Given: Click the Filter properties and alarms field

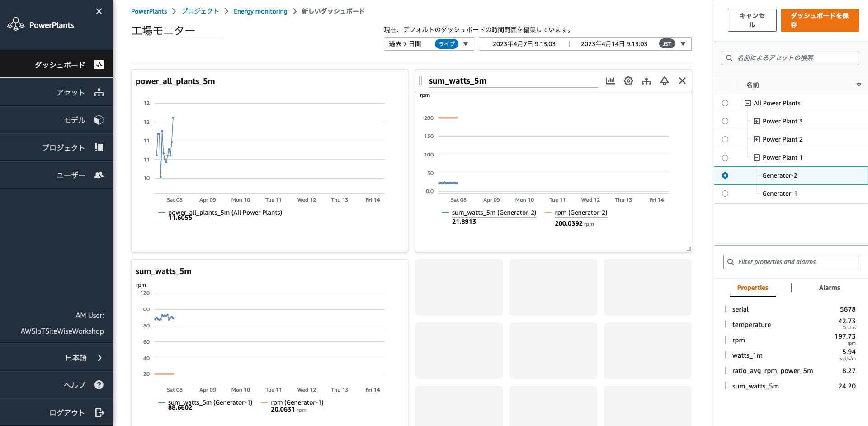Looking at the screenshot, I should 791,262.
